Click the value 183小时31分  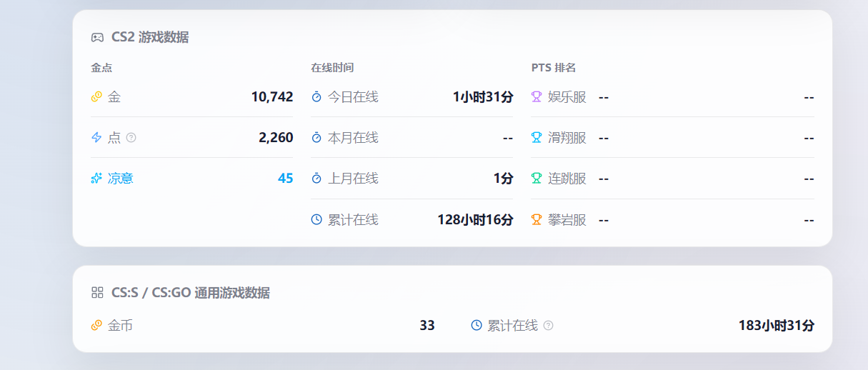pyautogui.click(x=777, y=326)
